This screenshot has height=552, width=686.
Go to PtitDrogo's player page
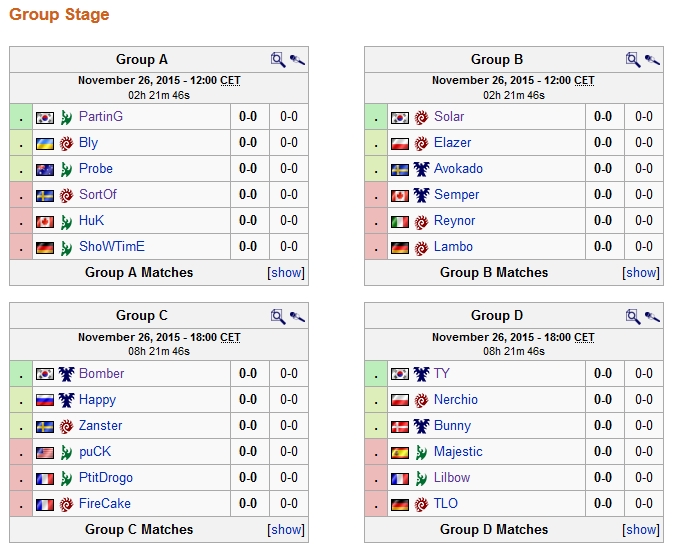[106, 478]
